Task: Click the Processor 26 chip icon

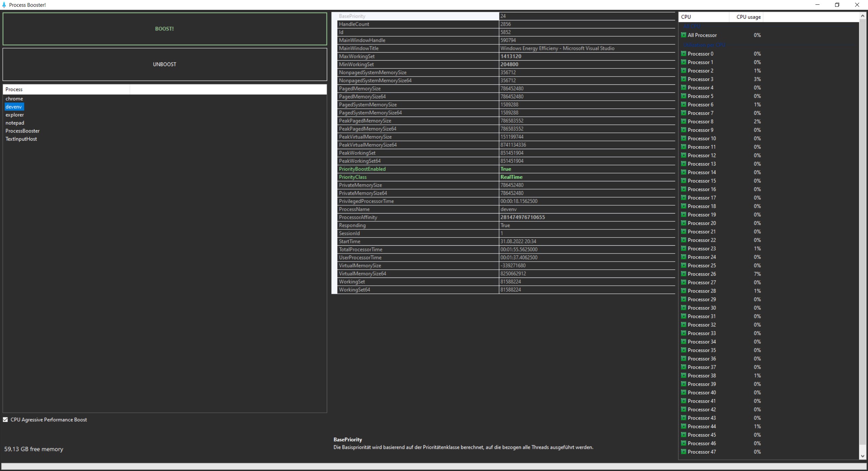Action: coord(684,274)
